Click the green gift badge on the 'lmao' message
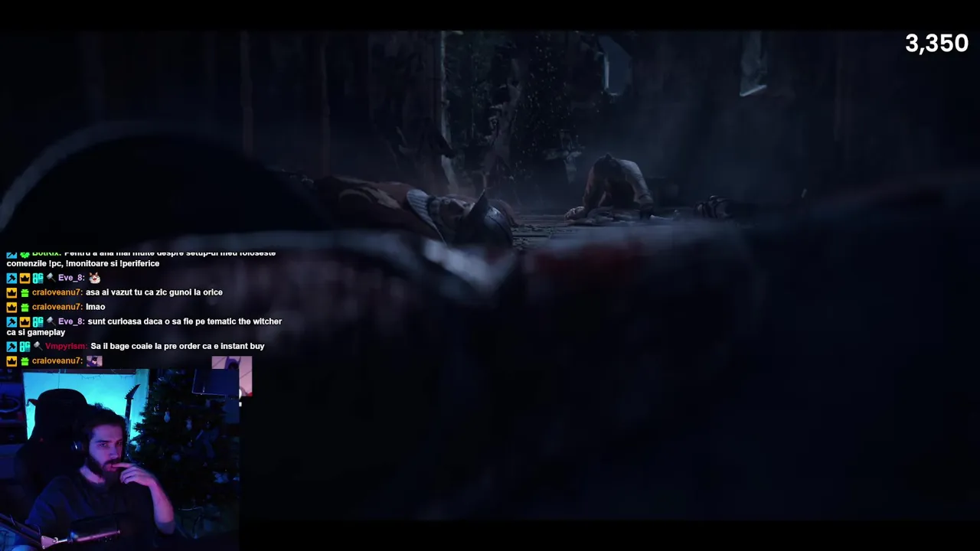Viewport: 980px width, 551px height. coord(24,308)
